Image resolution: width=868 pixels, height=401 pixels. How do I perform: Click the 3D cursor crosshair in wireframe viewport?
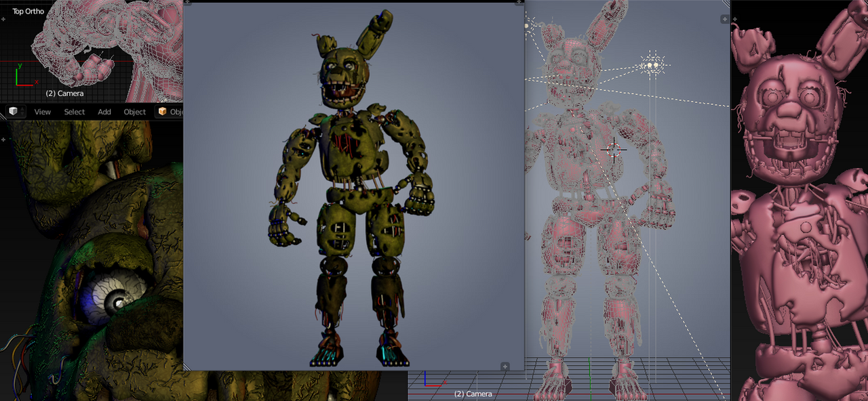pyautogui.click(x=614, y=149)
